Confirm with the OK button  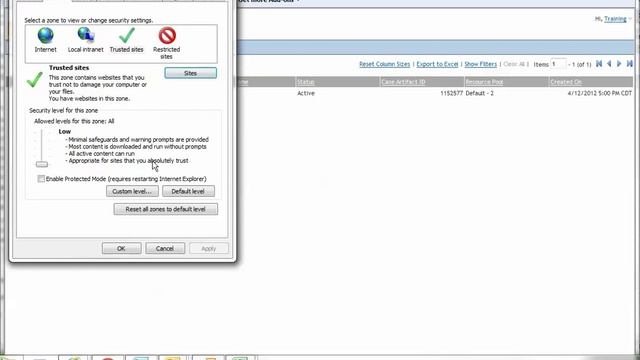coord(122,249)
